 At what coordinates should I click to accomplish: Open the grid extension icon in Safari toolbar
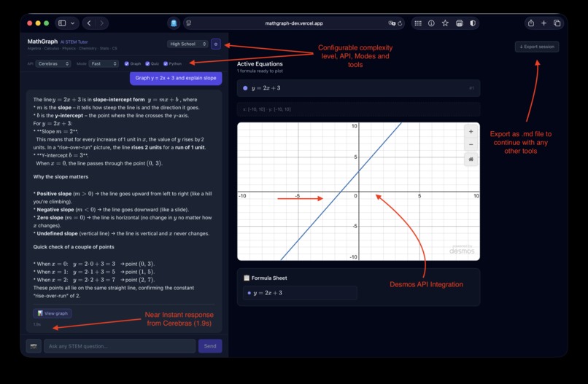coord(418,23)
